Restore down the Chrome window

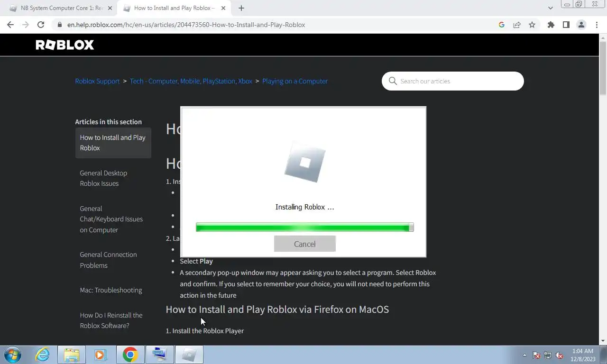coord(579,4)
